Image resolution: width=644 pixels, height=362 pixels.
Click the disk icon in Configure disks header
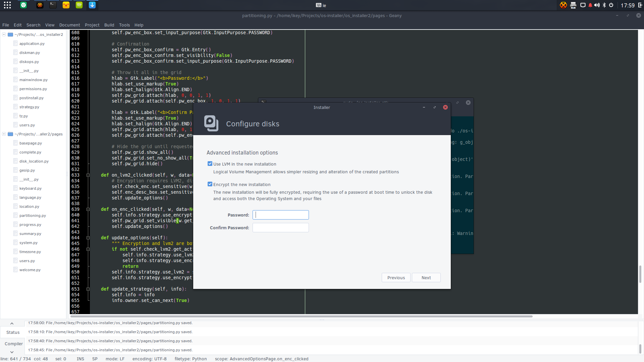211,123
